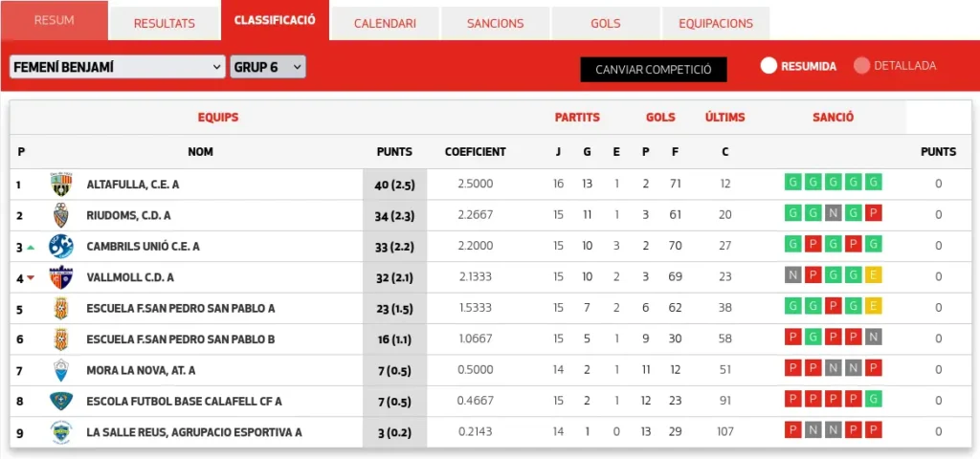The image size is (980, 459).
Task: Click Altafulla's first green G result square
Action: pos(792,184)
